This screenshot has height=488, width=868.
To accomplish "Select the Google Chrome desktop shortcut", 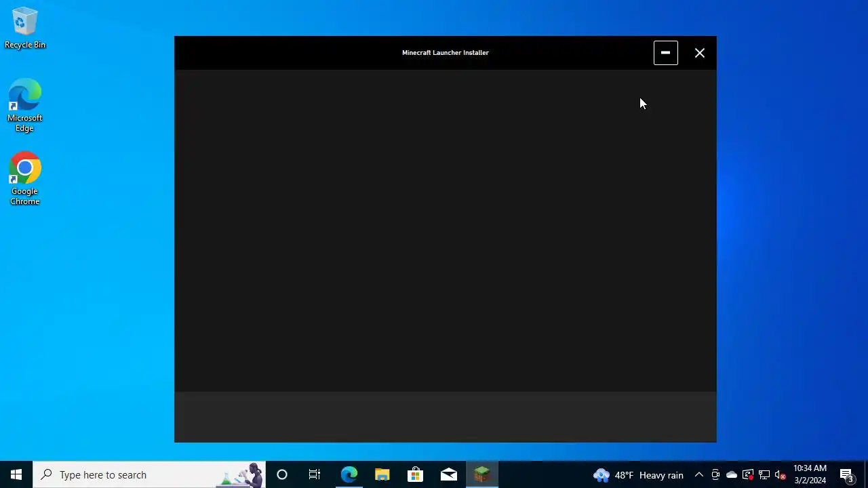I will pyautogui.click(x=25, y=179).
